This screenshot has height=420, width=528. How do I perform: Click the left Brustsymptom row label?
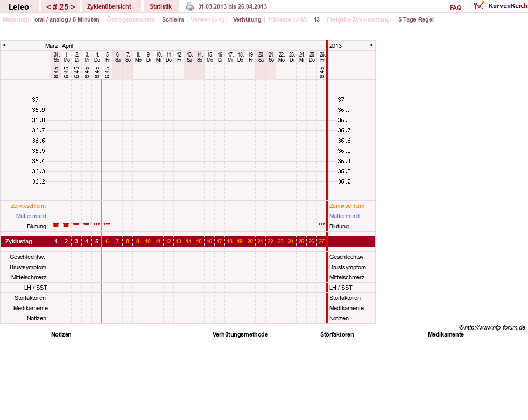[x=28, y=267]
